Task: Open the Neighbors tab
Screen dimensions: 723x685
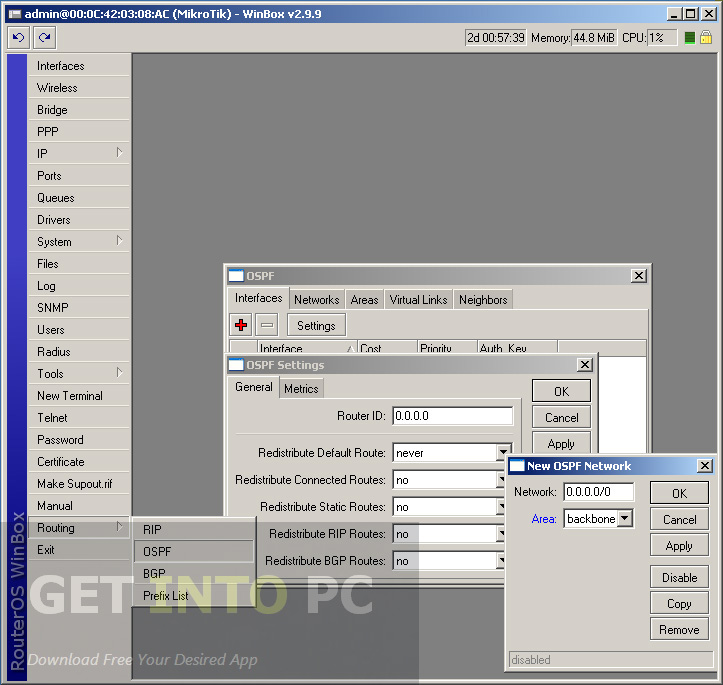Action: coord(483,300)
